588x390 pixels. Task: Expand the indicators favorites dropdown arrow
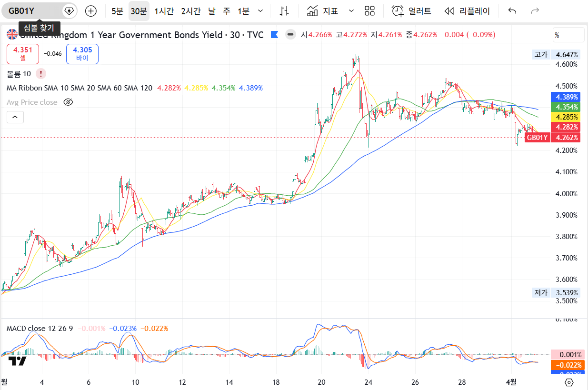(351, 11)
